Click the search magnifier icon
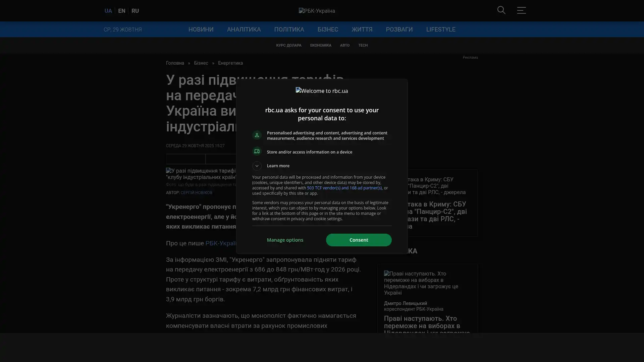 pos(501,10)
